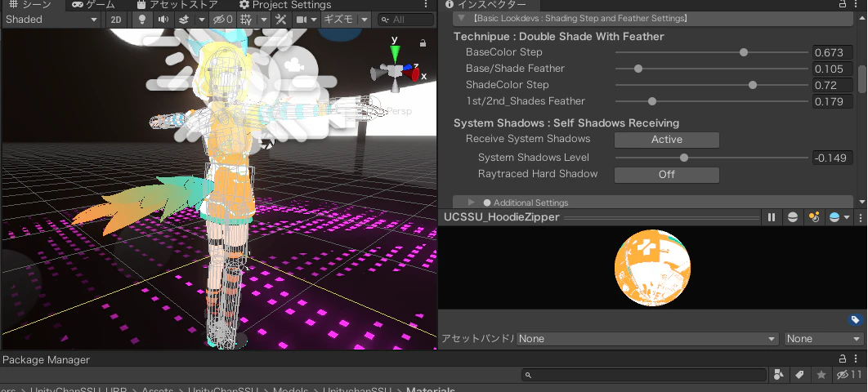Toggle Receive System Shadows Active button
This screenshot has width=868, height=392.
point(666,140)
